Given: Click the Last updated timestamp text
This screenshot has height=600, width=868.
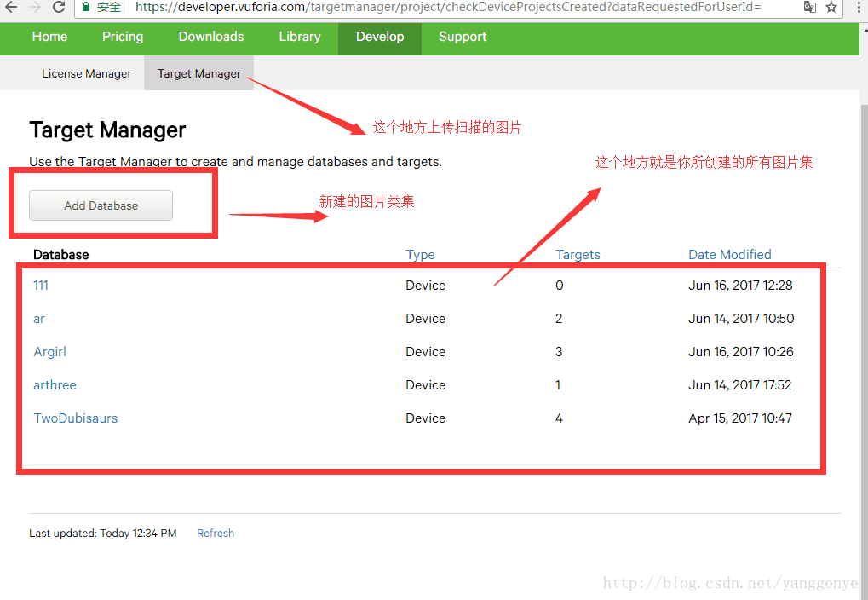Looking at the screenshot, I should (x=103, y=533).
